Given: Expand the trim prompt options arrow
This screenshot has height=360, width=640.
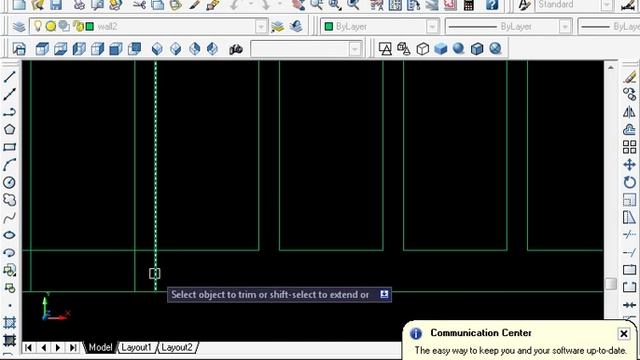Looking at the screenshot, I should coord(384,294).
